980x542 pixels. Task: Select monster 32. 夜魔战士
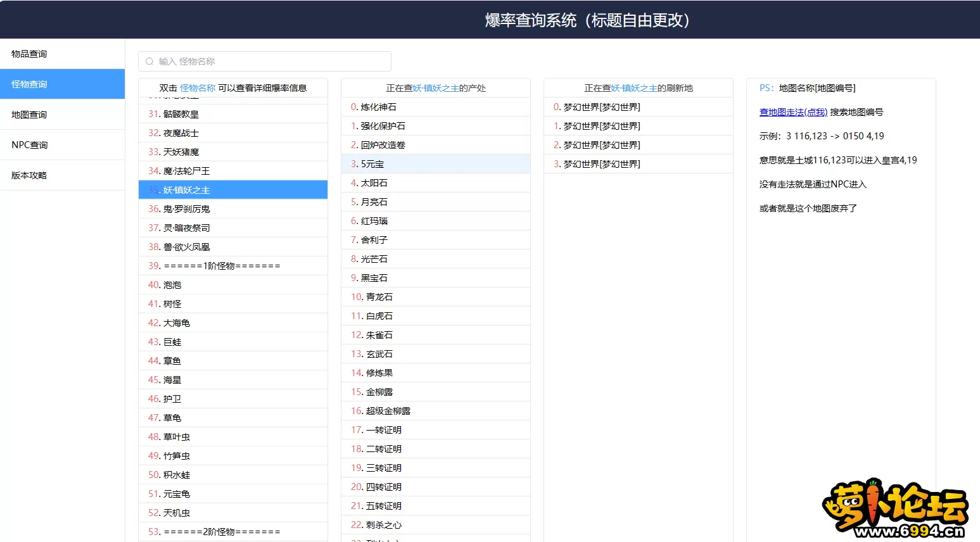coord(233,133)
